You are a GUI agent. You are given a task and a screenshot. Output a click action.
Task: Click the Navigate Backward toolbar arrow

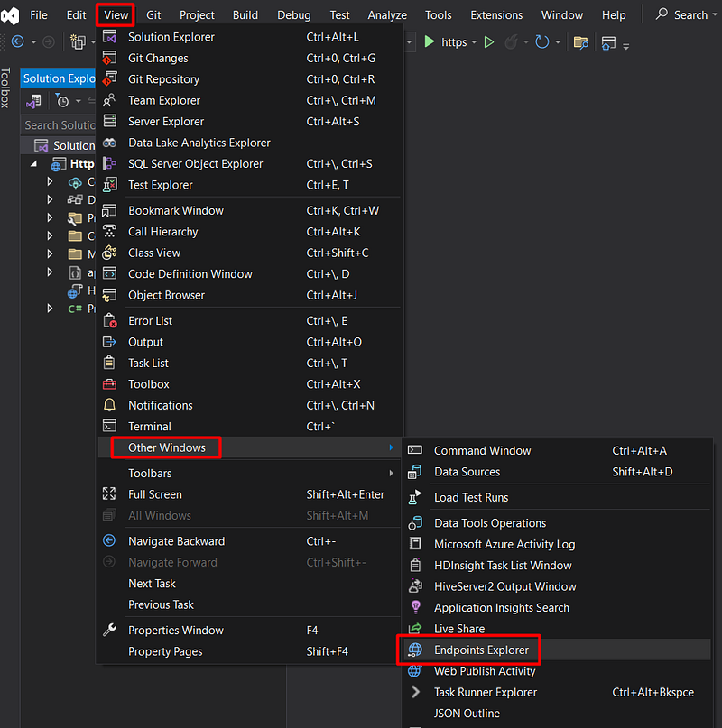tap(18, 41)
